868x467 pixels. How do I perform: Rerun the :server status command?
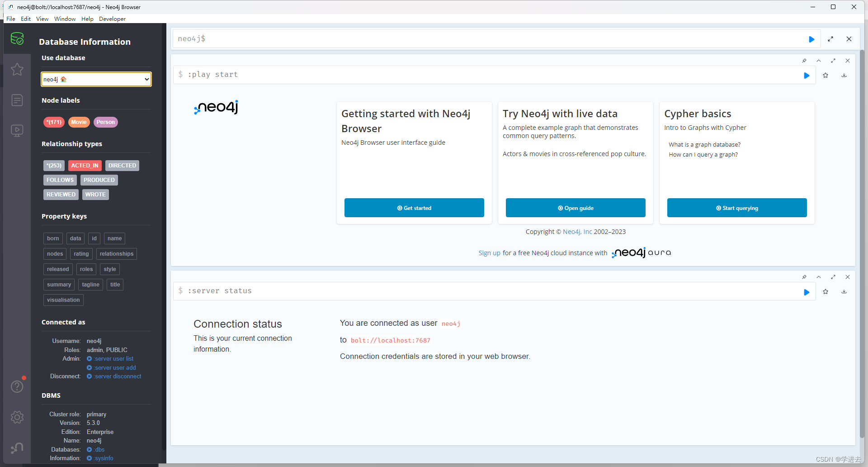[807, 292]
